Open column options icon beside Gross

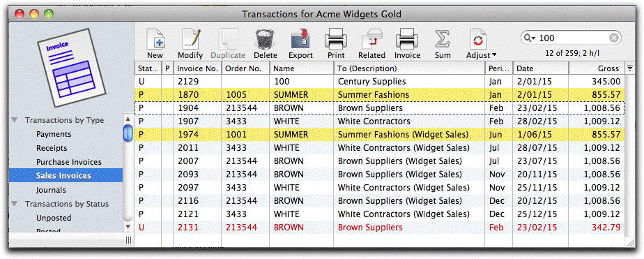point(629,68)
